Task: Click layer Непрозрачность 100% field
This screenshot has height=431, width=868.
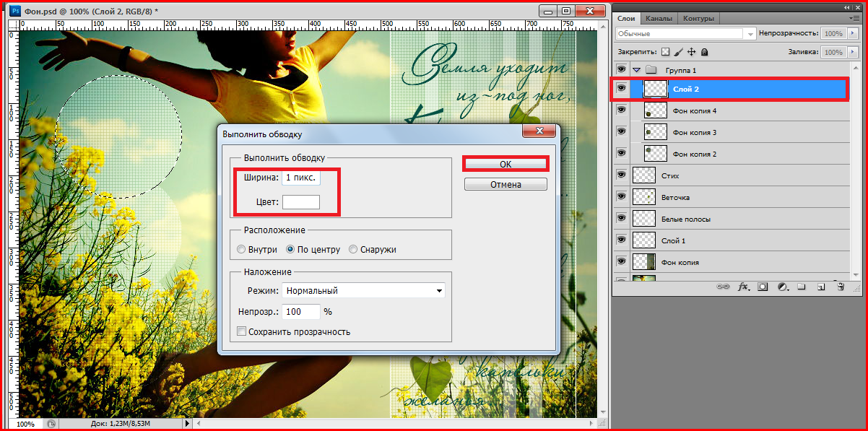Action: coord(833,33)
